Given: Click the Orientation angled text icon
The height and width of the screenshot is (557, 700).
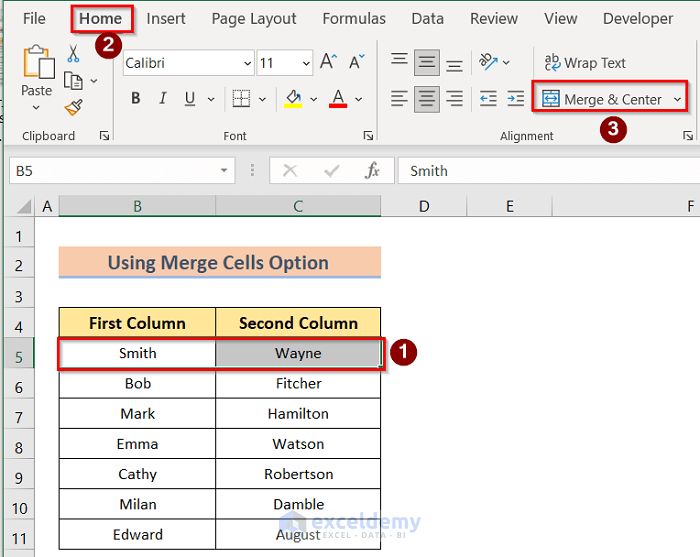Looking at the screenshot, I should click(488, 62).
